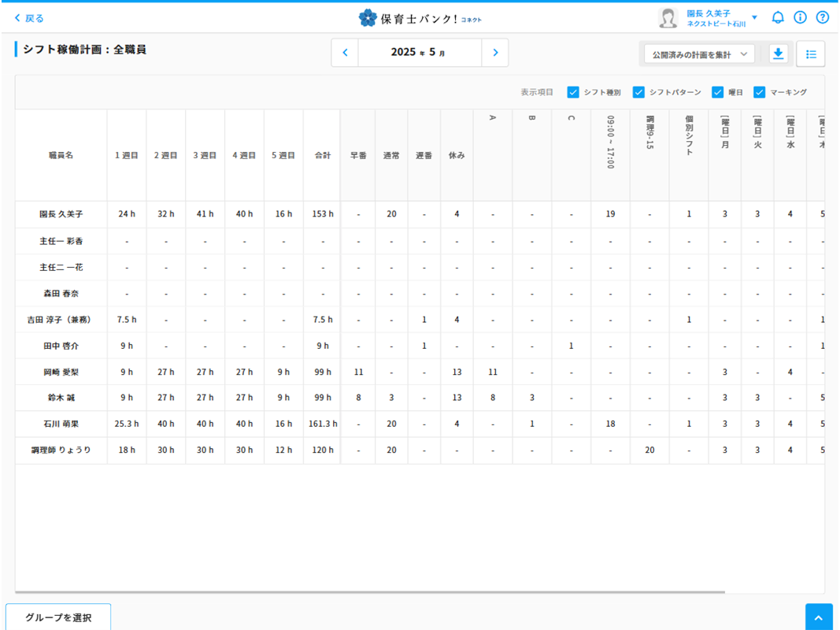
Task: Click the user avatar for 園長 久美子
Action: click(668, 17)
